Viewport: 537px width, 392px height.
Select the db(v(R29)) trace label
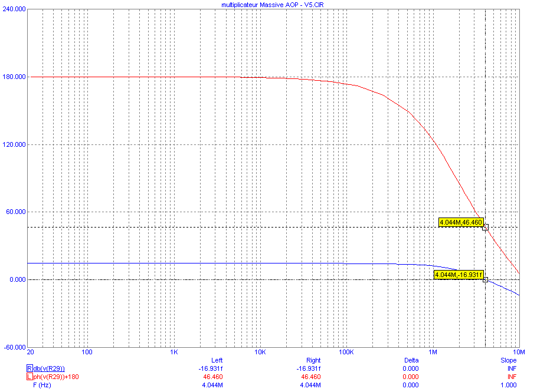[x=49, y=368]
